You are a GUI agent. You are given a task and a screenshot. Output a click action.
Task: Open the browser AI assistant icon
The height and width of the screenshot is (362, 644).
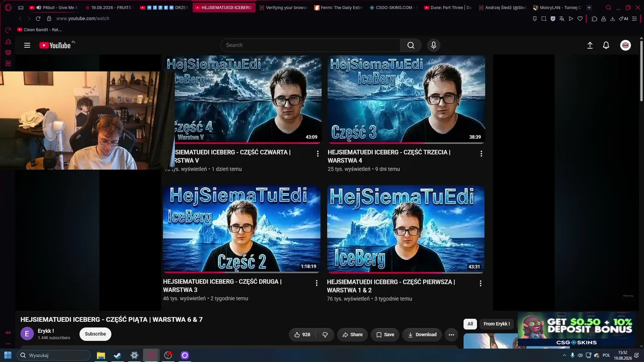[623, 19]
